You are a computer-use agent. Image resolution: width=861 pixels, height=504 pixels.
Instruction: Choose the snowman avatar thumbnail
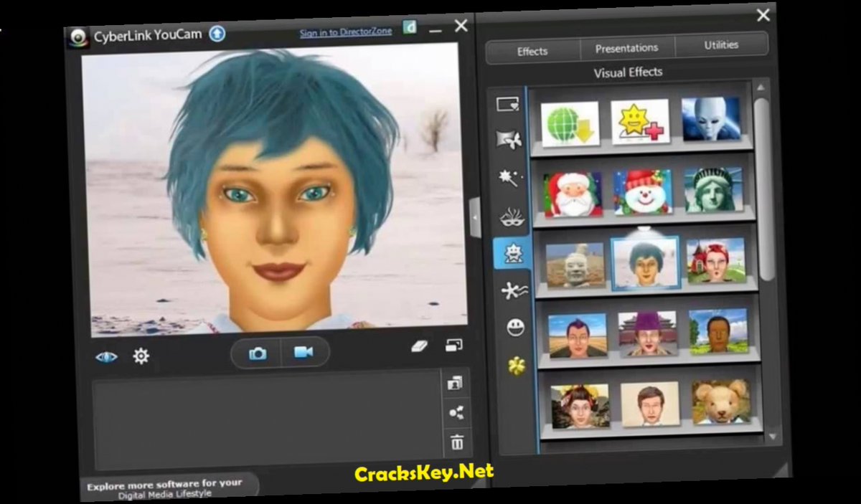643,192
